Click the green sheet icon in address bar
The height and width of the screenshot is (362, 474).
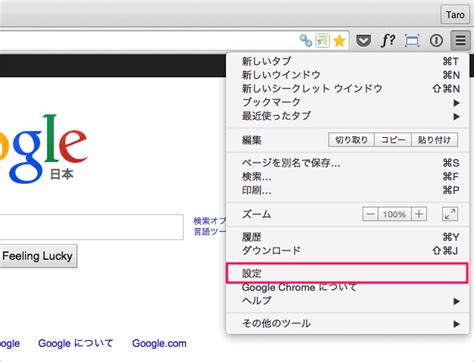click(322, 41)
